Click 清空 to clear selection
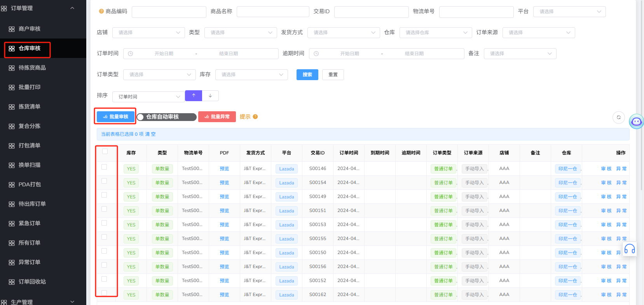 150,134
